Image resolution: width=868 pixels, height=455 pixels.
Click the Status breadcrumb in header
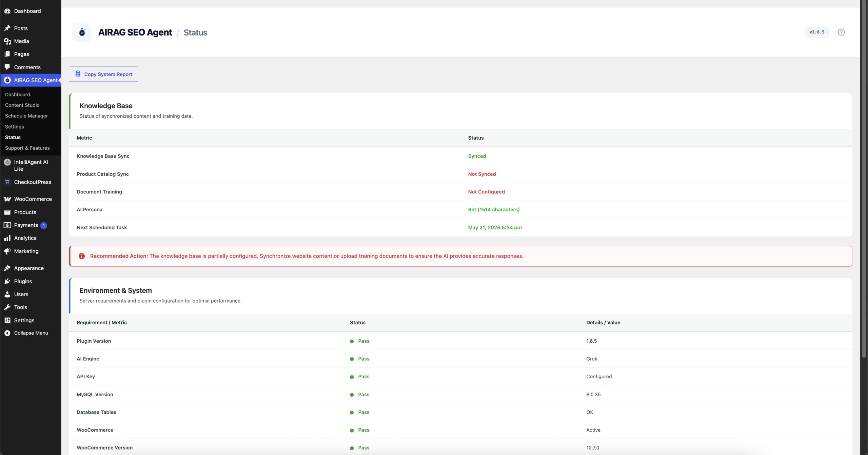click(195, 33)
